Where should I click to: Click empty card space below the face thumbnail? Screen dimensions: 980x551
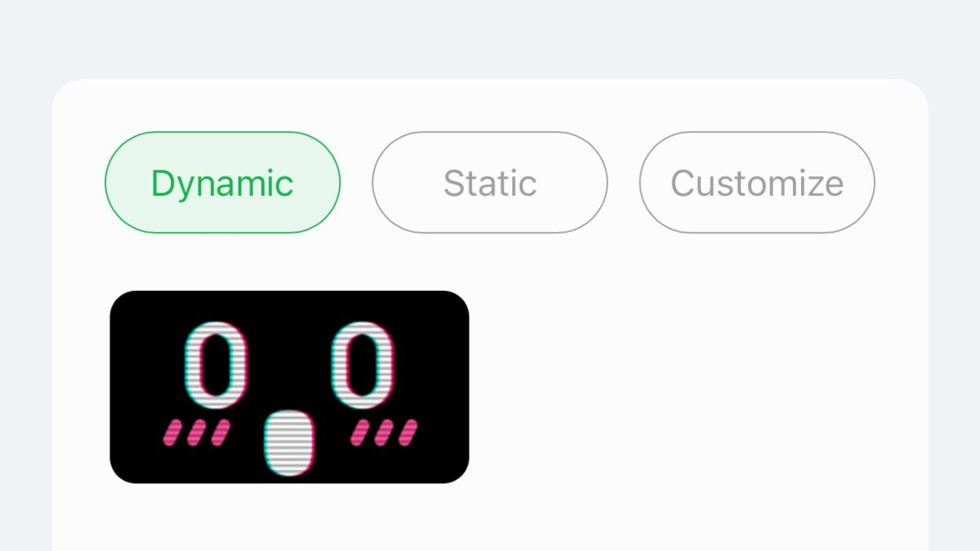(x=289, y=518)
